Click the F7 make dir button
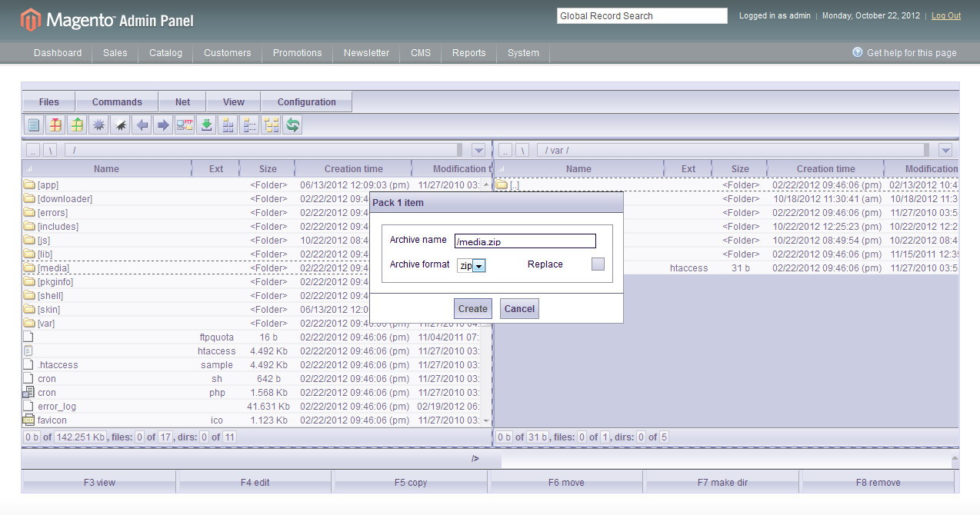This screenshot has height=515, width=980. click(x=722, y=482)
